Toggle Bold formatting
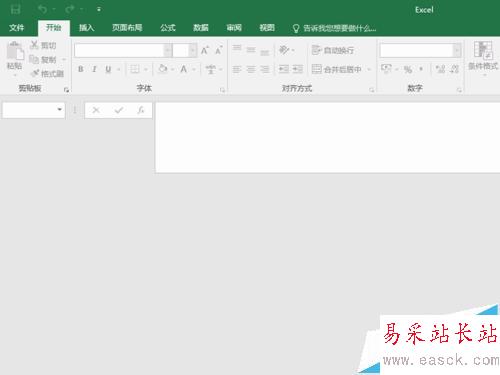This screenshot has height=375, width=500. [x=81, y=69]
